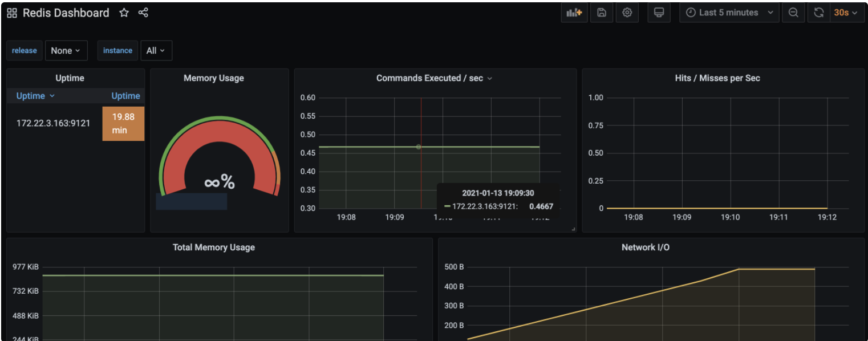The height and width of the screenshot is (341, 868).
Task: Refresh the dashboard now
Action: pos(819,13)
